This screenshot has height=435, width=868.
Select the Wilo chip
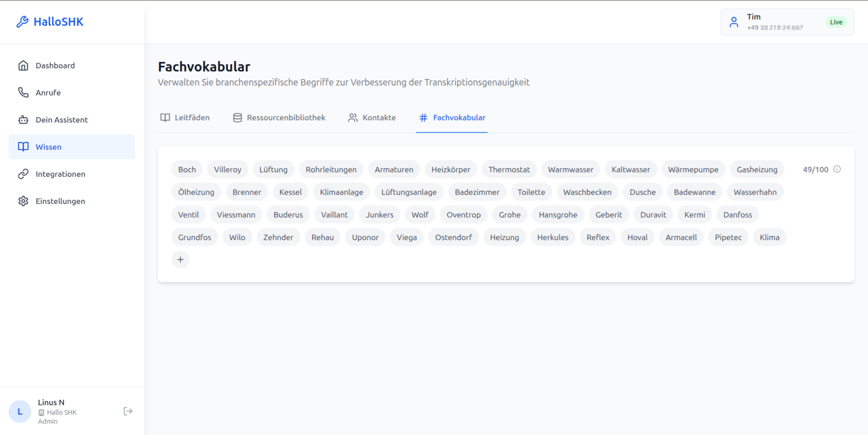point(237,237)
